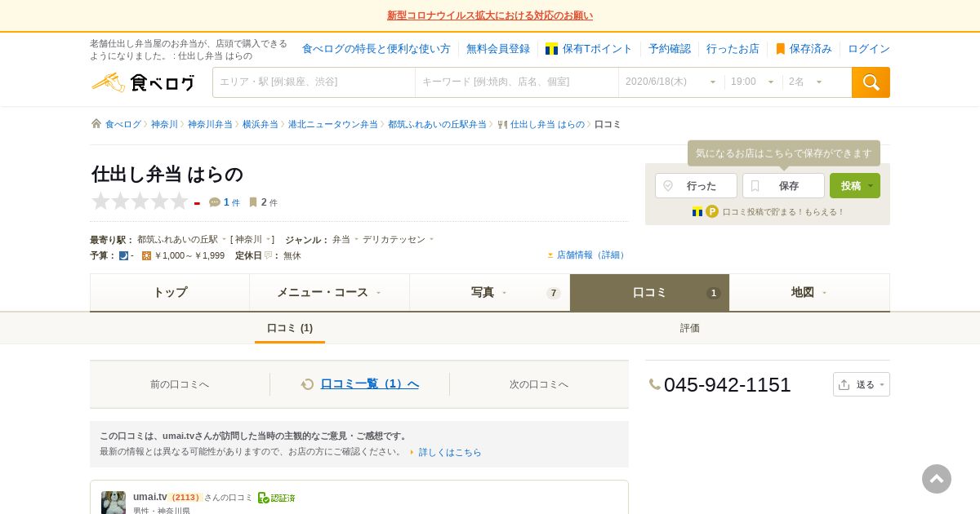Open the coronavirus notice link
Image resolution: width=980 pixels, height=514 pixels.
click(490, 16)
